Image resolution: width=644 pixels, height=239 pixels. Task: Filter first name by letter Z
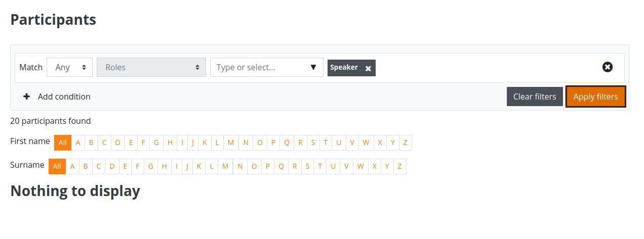(405, 142)
